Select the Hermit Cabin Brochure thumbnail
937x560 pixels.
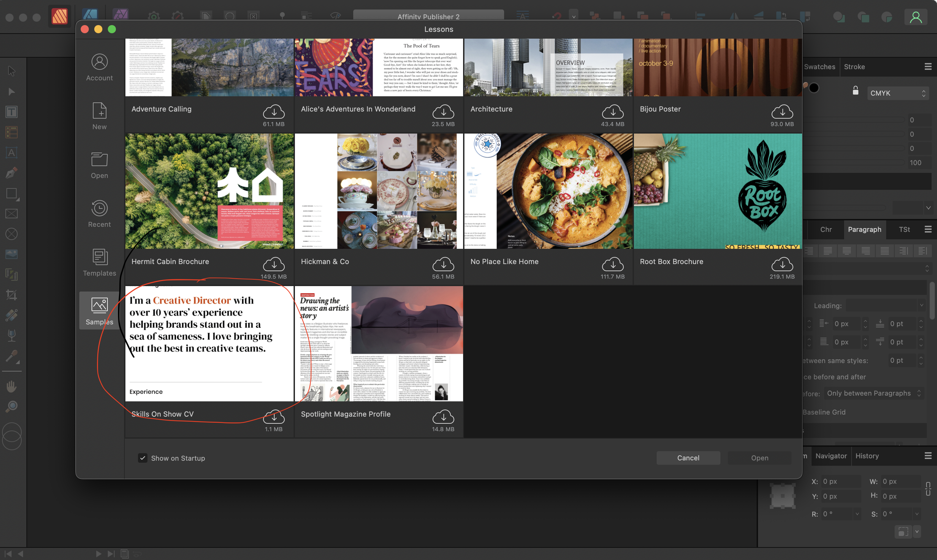tap(210, 191)
